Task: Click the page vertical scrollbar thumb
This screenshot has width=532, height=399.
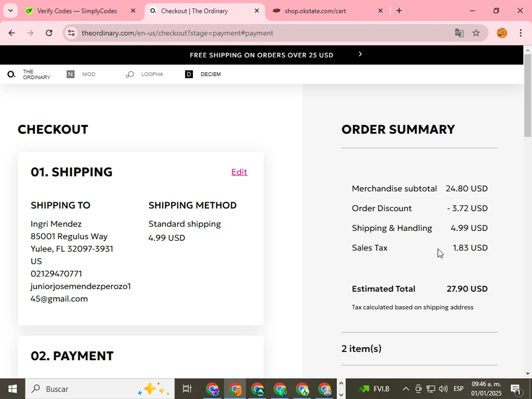Action: (528, 95)
